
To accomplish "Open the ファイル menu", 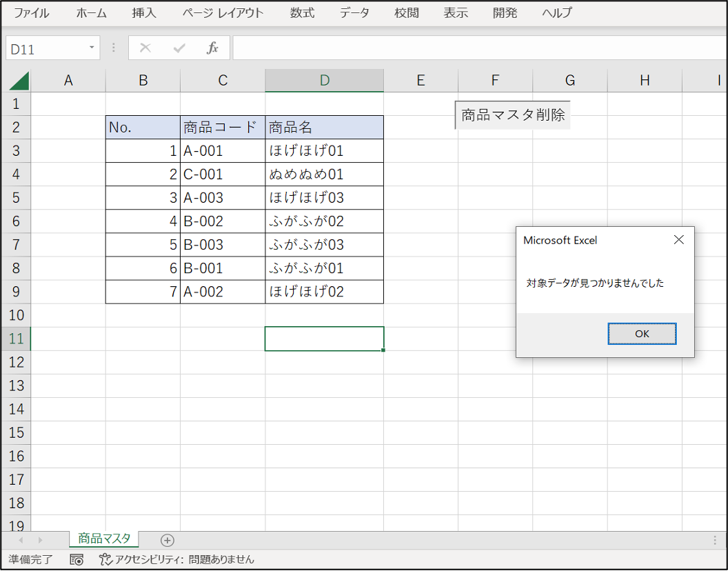I will (x=32, y=13).
